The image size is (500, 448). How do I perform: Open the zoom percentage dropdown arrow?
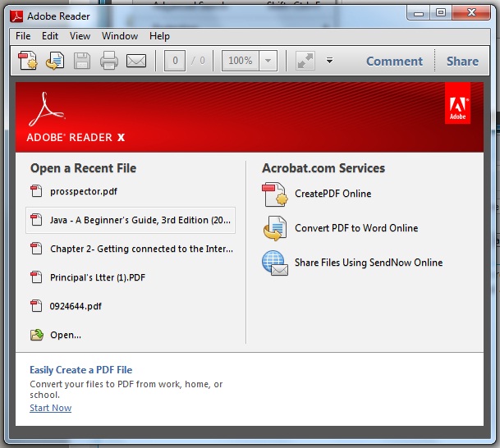[x=268, y=61]
